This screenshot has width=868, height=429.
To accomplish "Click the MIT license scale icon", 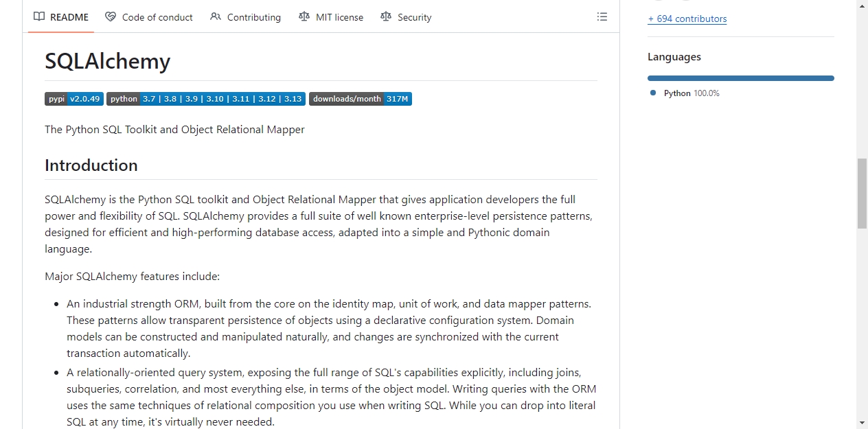I will pyautogui.click(x=304, y=17).
